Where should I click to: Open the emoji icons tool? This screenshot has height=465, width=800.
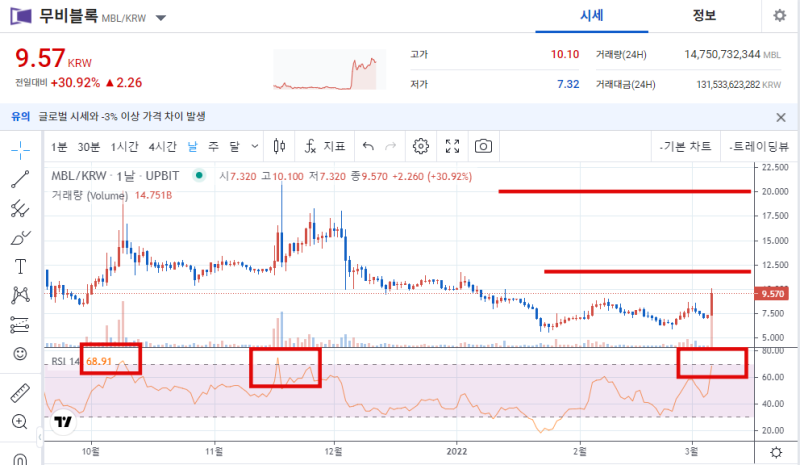click(x=20, y=353)
